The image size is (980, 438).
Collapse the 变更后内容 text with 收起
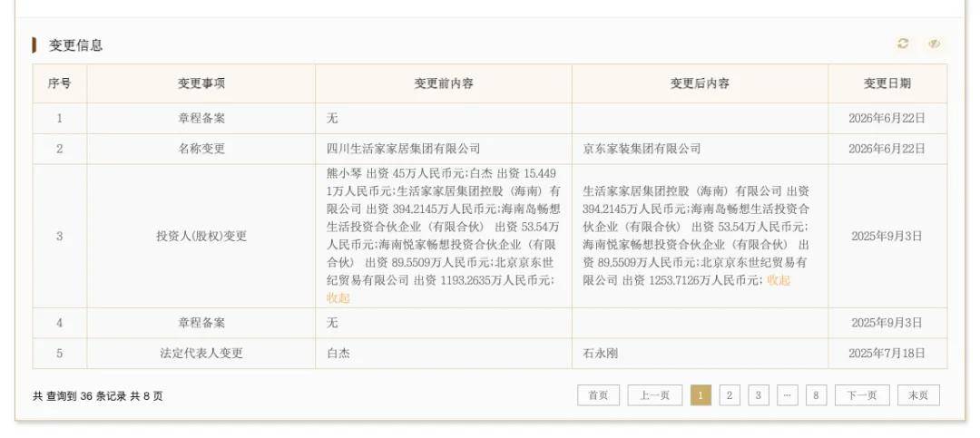pyautogui.click(x=779, y=280)
